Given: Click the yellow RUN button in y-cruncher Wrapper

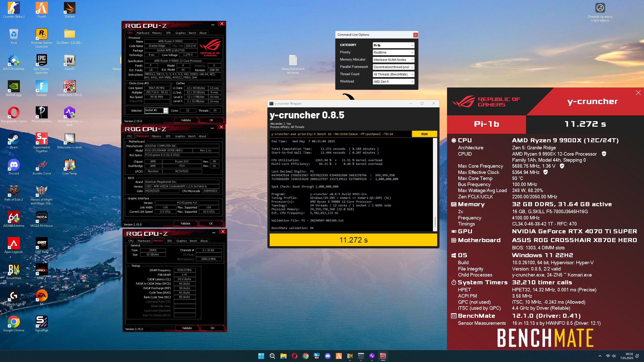Looking at the screenshot, I should tap(424, 134).
